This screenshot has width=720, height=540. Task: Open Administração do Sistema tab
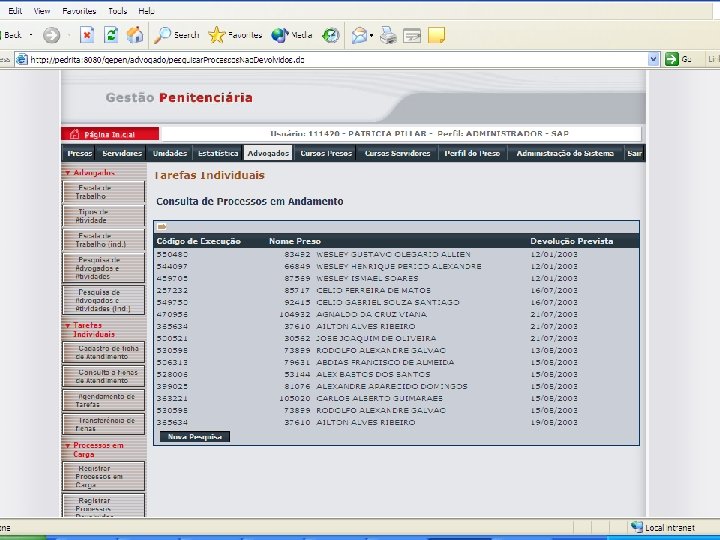tap(565, 153)
